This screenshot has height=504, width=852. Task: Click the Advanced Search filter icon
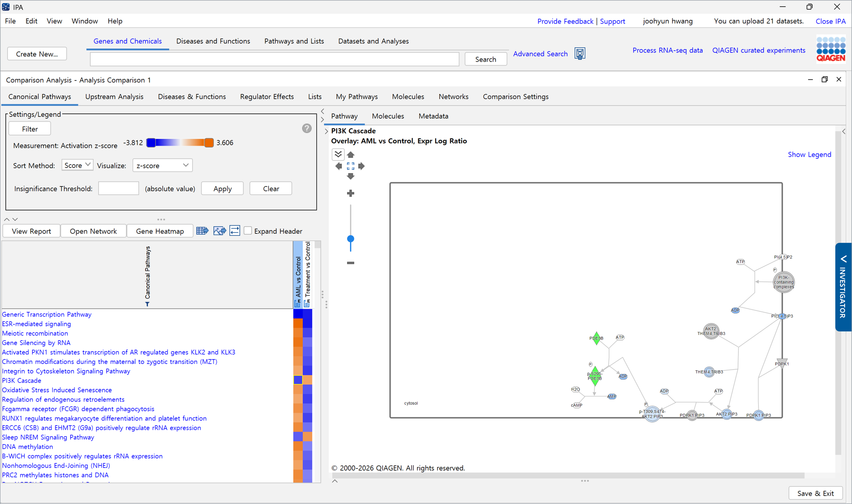click(580, 53)
